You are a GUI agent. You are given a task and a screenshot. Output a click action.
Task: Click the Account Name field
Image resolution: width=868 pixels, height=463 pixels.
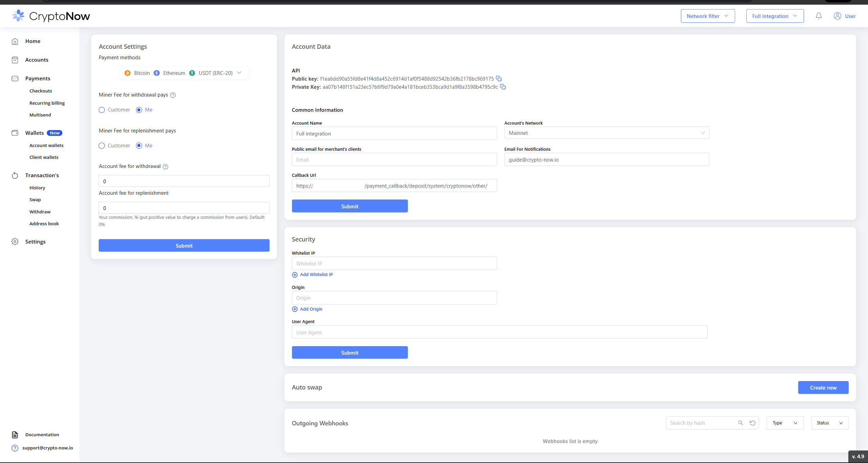click(x=394, y=133)
